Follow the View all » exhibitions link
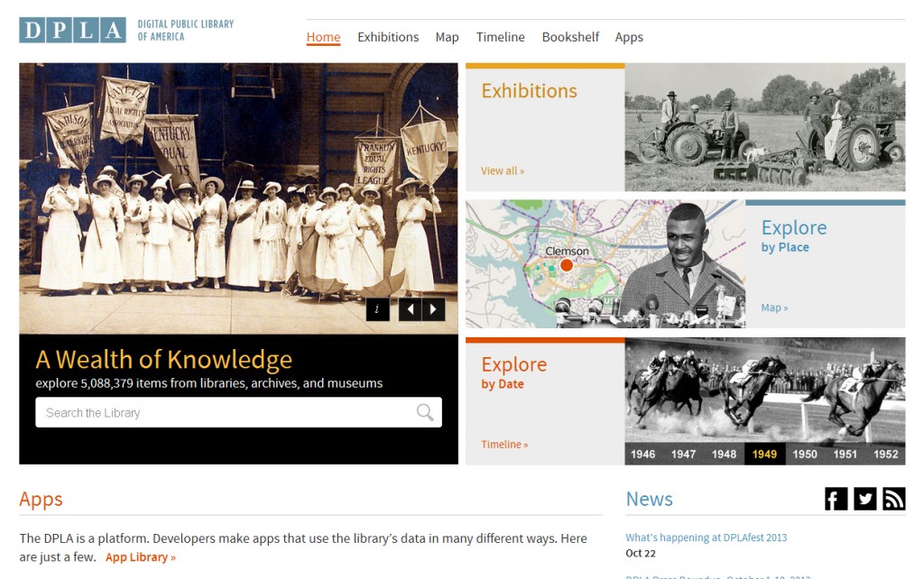 502,170
